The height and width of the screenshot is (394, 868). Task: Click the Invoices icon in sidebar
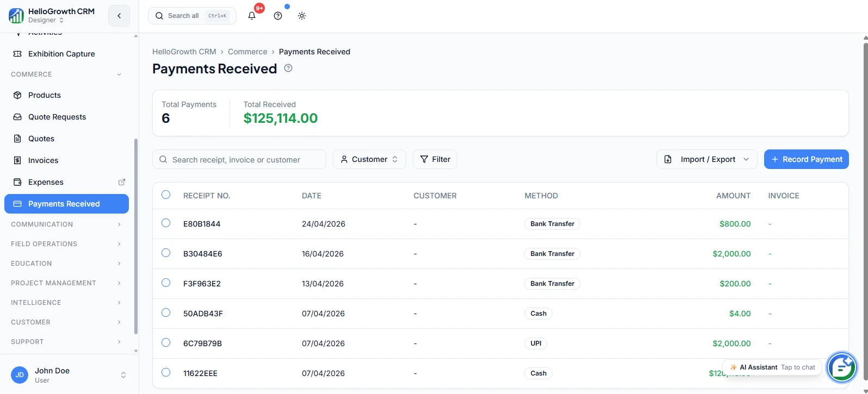[x=17, y=160]
